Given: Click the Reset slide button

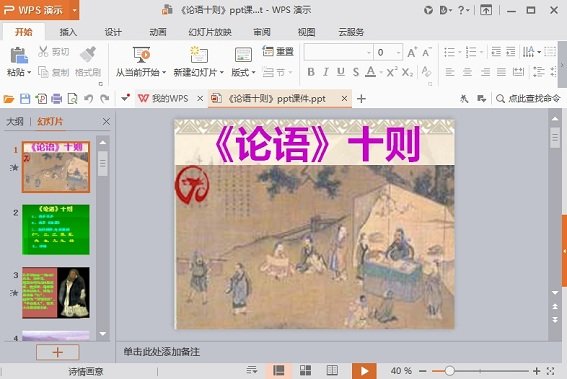Looking at the screenshot, I should click(278, 52).
